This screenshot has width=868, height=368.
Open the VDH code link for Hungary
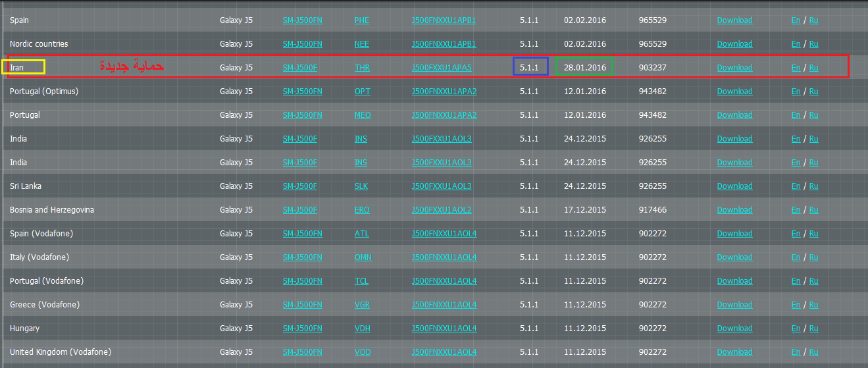[363, 329]
